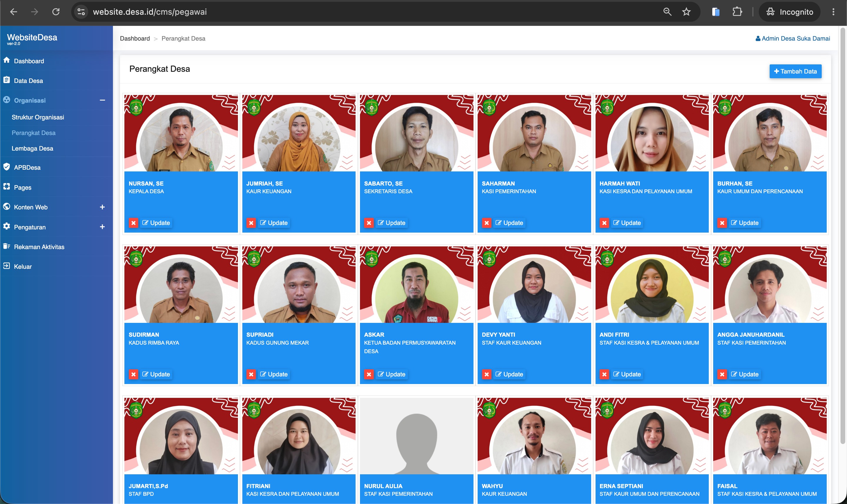This screenshot has height=504, width=847.
Task: Click the page vertical scrollbar
Action: tap(843, 236)
